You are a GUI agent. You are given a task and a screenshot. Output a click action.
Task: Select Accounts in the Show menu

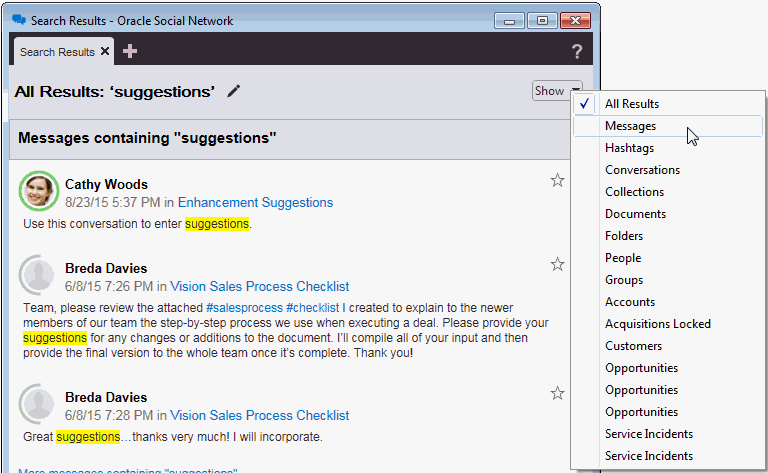[x=668, y=302]
